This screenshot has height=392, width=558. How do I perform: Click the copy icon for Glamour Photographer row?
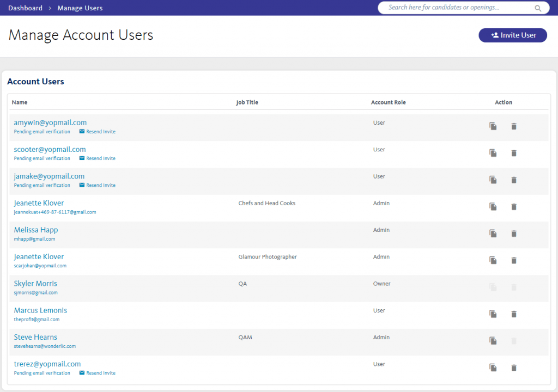493,260
